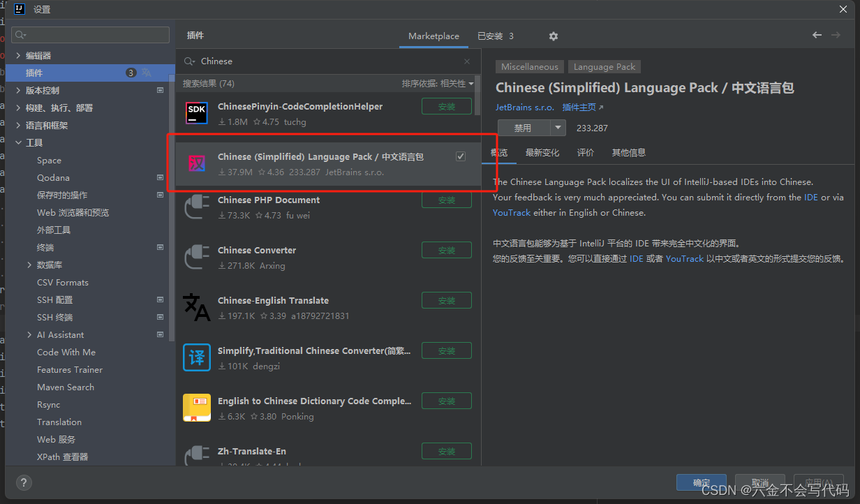Navigate back with the left arrow

tap(817, 35)
